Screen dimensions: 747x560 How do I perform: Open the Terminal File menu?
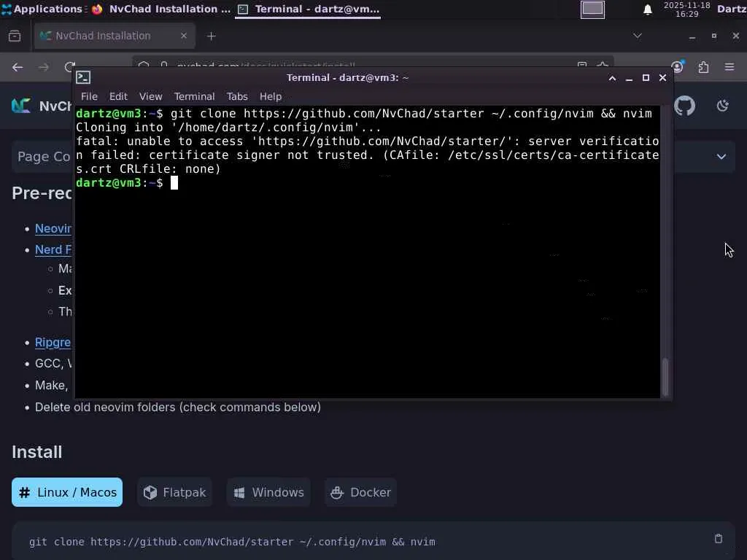point(89,97)
